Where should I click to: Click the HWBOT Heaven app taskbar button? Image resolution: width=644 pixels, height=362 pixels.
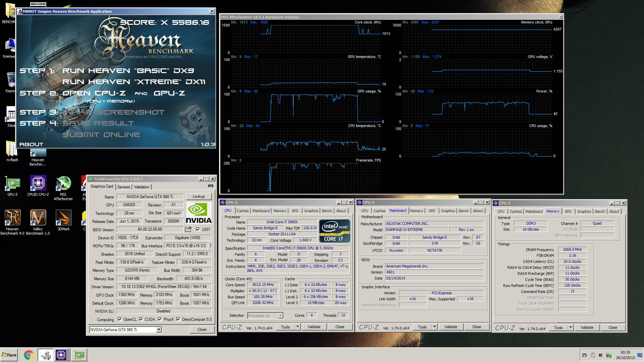click(45, 355)
